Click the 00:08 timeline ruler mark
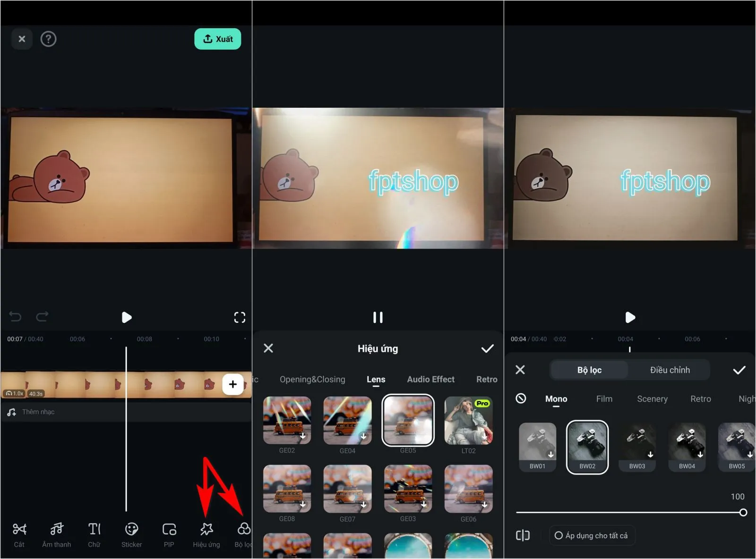This screenshot has width=756, height=559. (144, 339)
